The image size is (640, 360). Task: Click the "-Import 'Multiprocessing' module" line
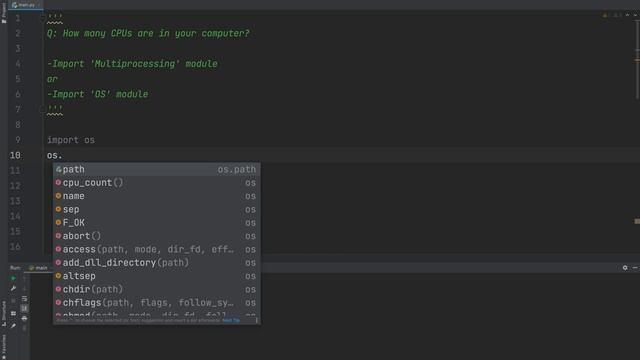point(132,64)
